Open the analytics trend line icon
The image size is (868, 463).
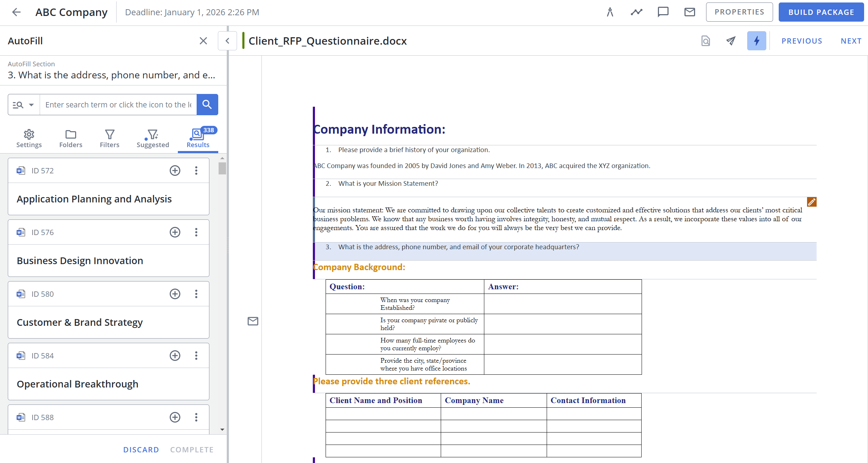click(636, 12)
